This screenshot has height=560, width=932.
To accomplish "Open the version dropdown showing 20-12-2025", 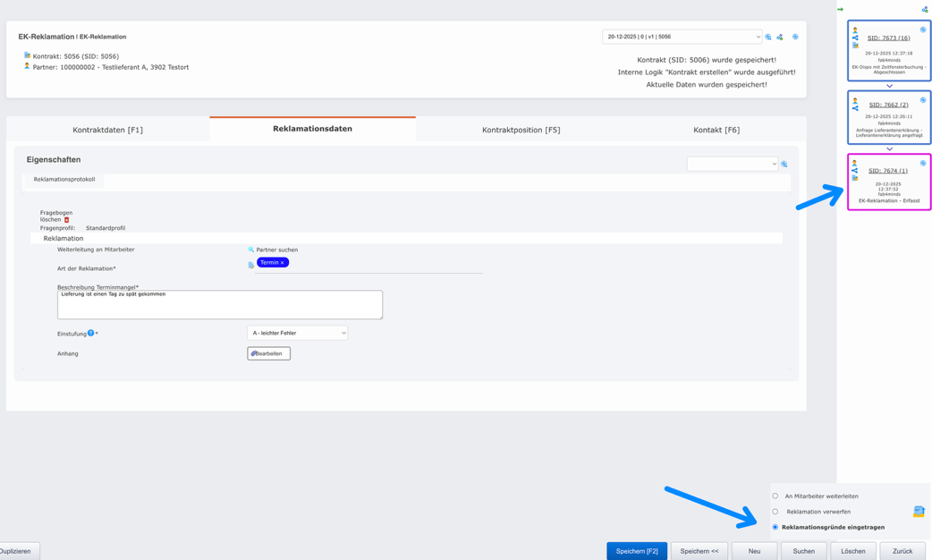I will 682,37.
